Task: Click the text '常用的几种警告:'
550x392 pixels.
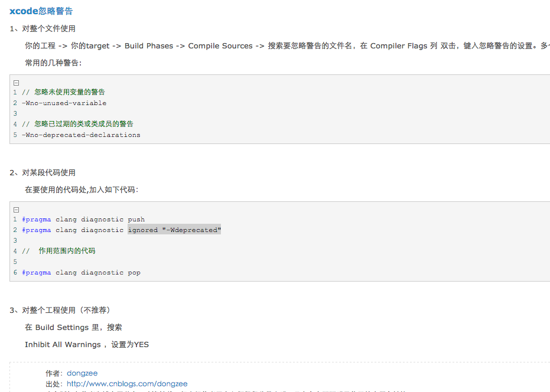Action: click(x=53, y=63)
